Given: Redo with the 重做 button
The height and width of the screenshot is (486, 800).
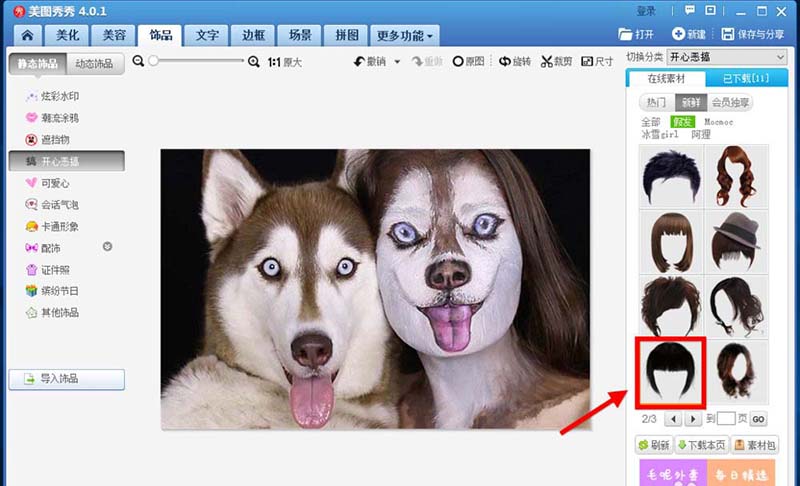Looking at the screenshot, I should (427, 61).
